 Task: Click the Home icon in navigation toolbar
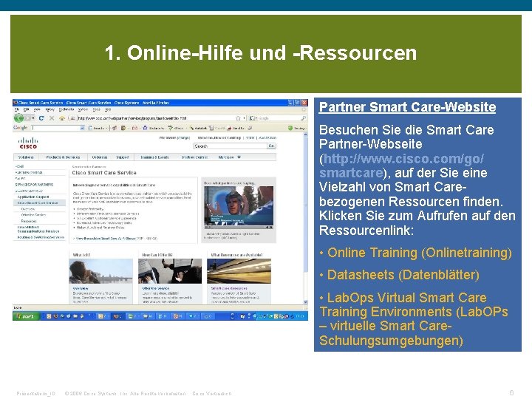[62, 118]
